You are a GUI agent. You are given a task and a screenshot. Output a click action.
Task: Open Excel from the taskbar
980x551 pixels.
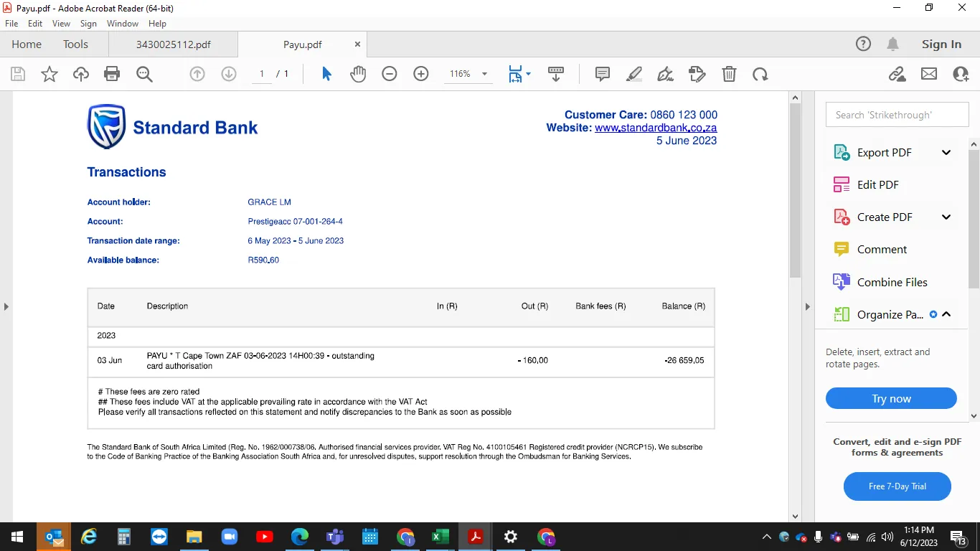[x=440, y=537]
